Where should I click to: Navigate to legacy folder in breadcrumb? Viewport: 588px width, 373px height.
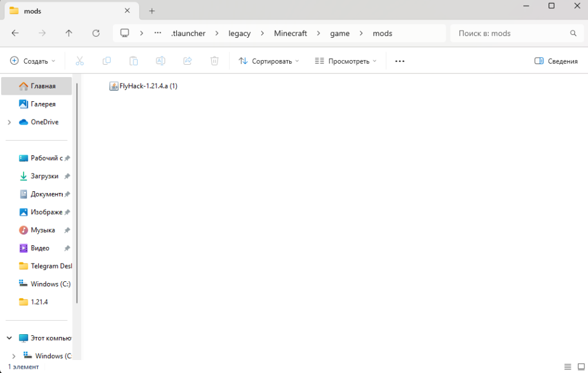[239, 34]
